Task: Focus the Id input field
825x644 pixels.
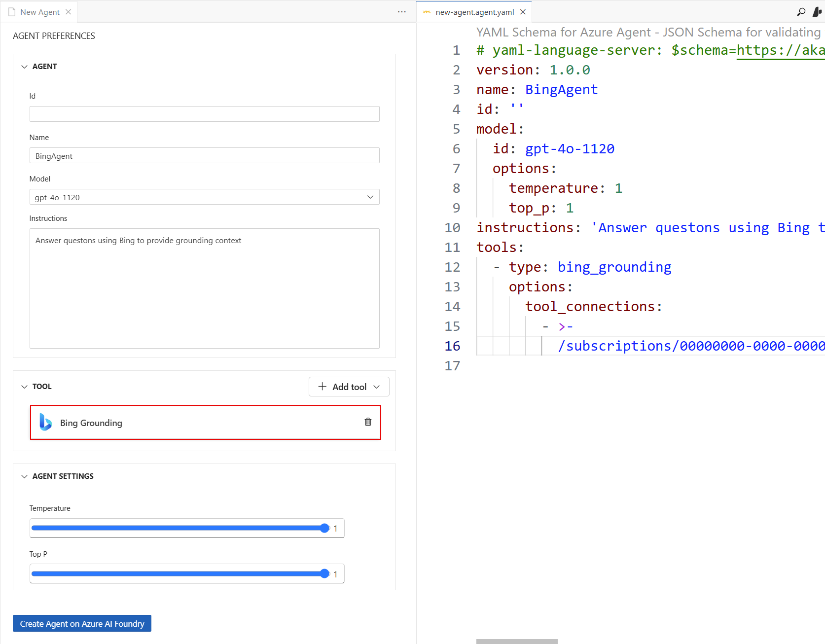Action: 205,114
